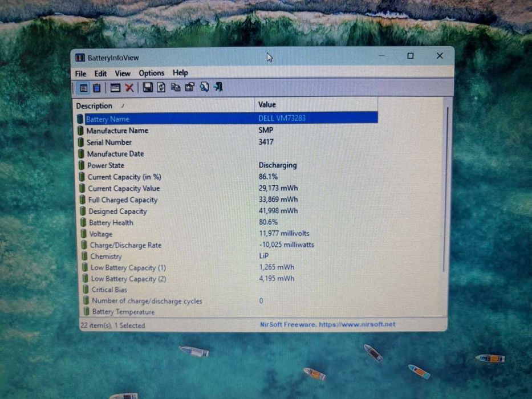Open the File menu
532x399 pixels.
coord(81,74)
